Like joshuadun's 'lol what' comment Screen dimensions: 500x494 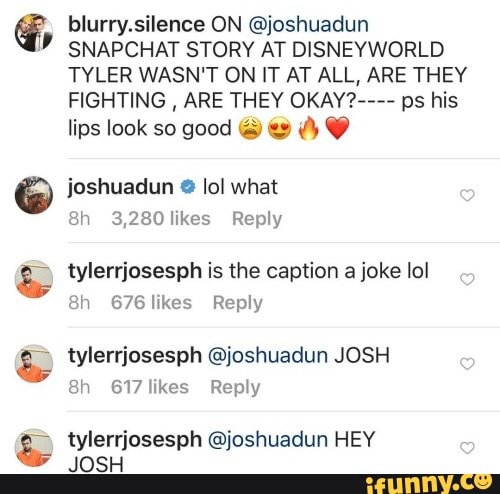pyautogui.click(x=467, y=195)
